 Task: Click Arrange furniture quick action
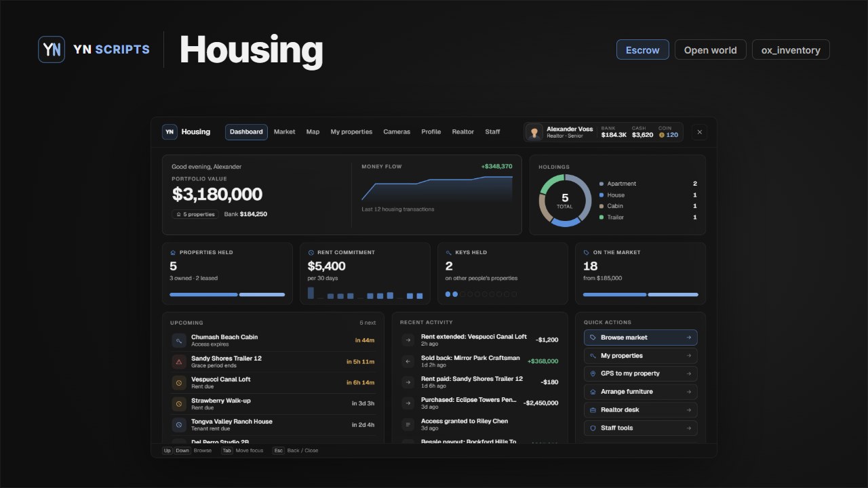(640, 392)
